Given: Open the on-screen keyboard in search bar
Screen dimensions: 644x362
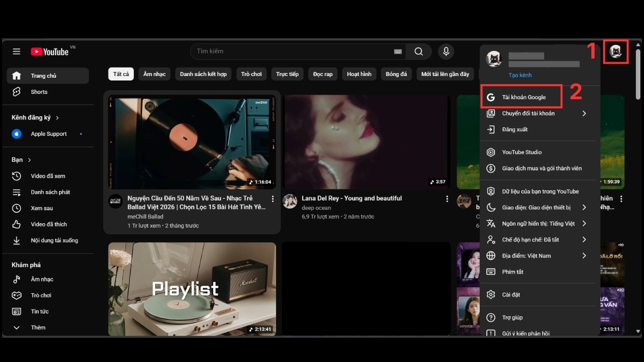Looking at the screenshot, I should point(397,51).
